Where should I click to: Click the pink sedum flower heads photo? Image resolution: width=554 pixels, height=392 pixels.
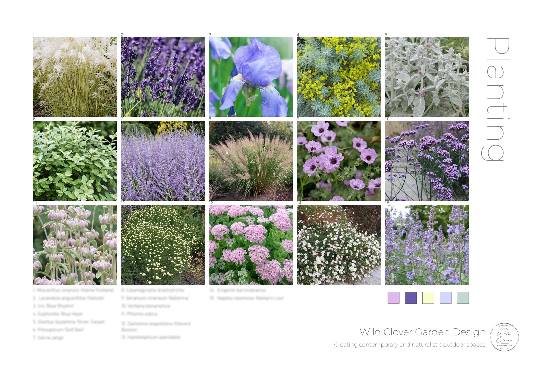[x=251, y=245]
